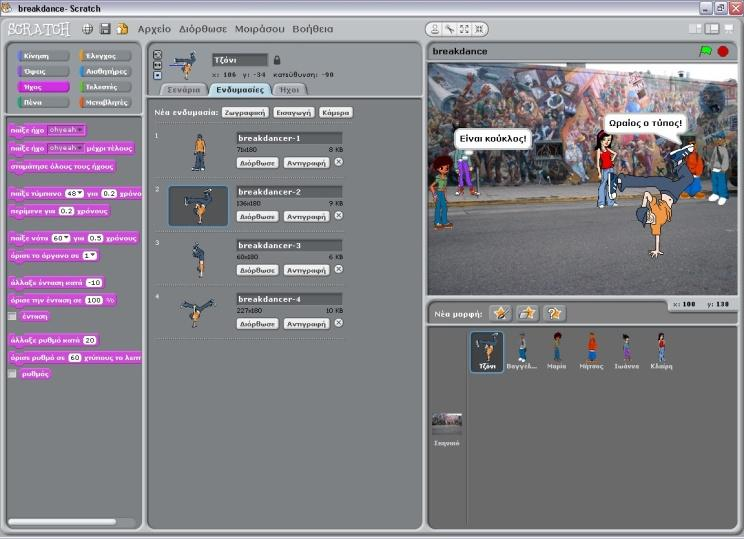Select the Κίνηση block category
Viewport: 744px width, 539px height.
(x=43, y=56)
